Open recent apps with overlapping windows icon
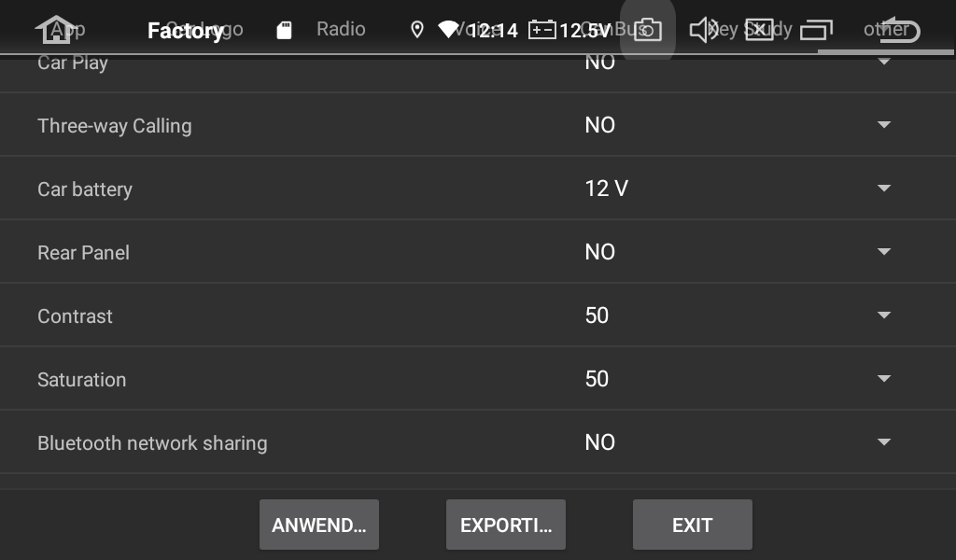Screen dimensions: 956x560 816,30
